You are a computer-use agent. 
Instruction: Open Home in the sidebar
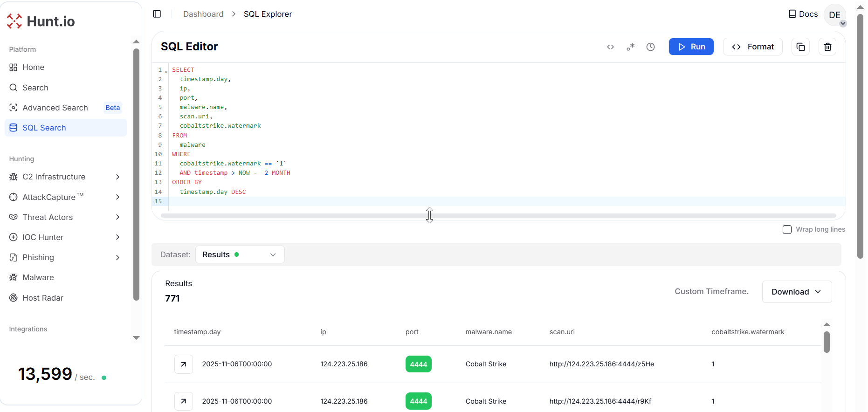point(65,67)
